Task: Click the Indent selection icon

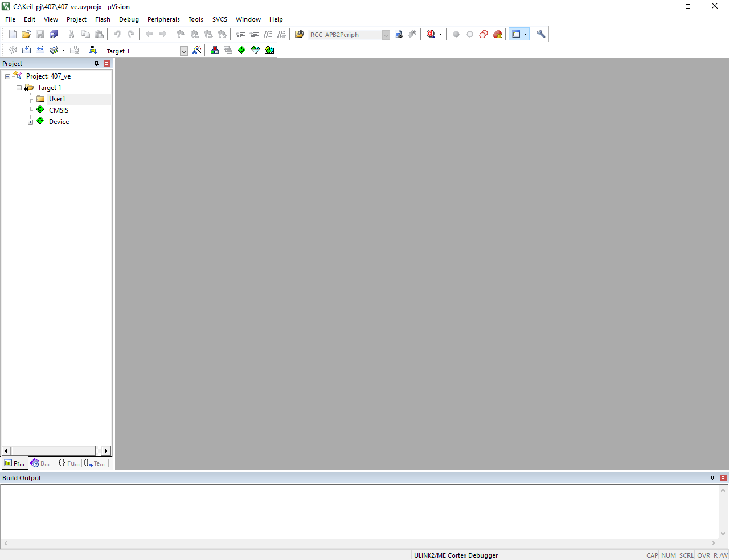Action: pyautogui.click(x=240, y=34)
